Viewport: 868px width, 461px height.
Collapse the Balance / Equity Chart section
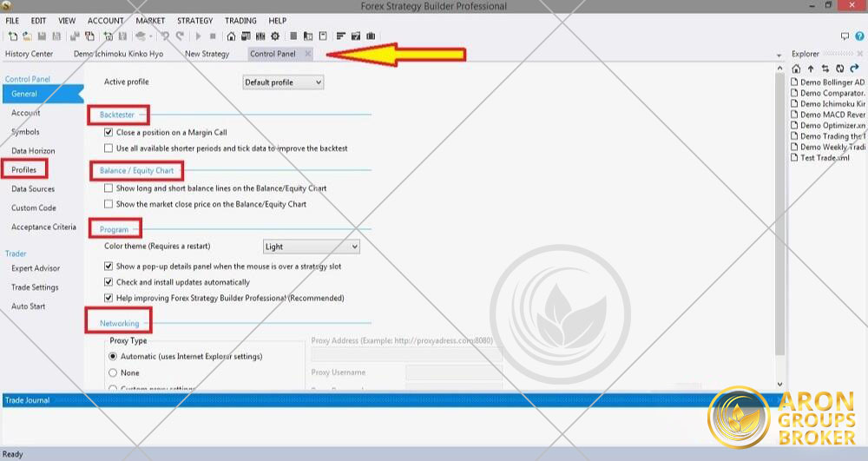[x=137, y=170]
